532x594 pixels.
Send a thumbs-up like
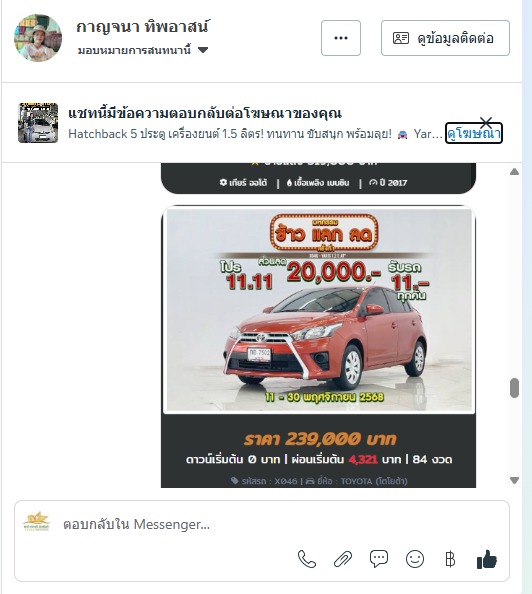487,559
